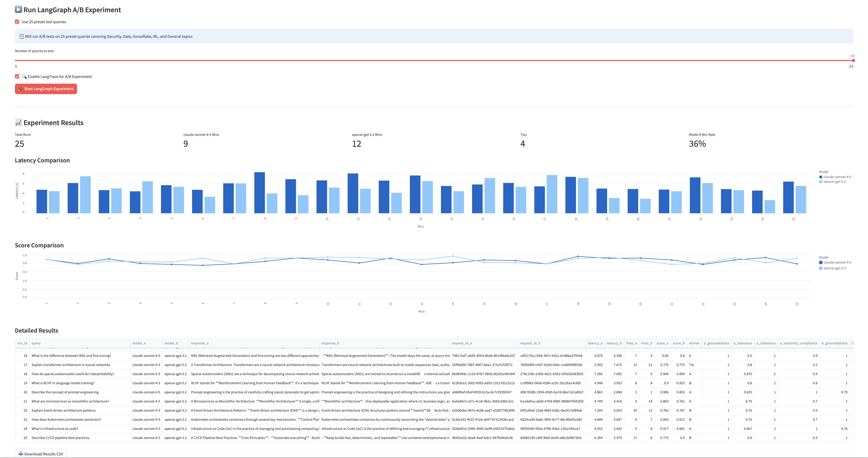Sort table by run_id column header
The height and width of the screenshot is (458, 868).
(x=22, y=343)
